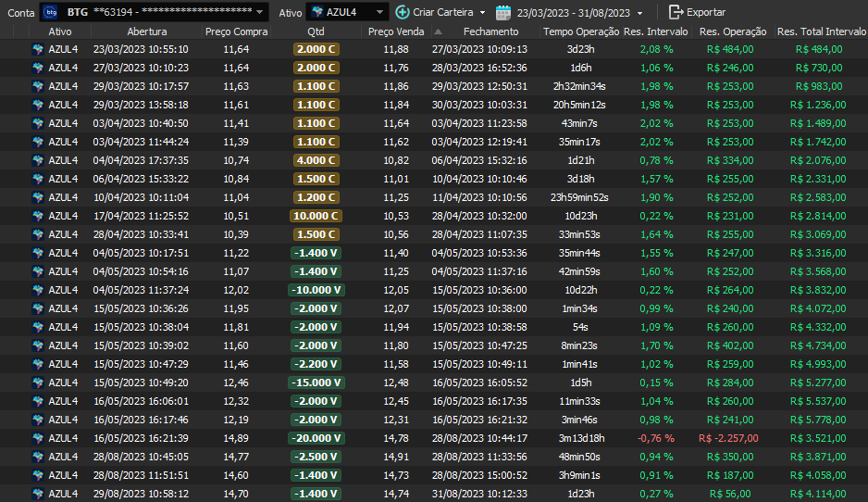This screenshot has height=502, width=868.
Task: Click the -20.000 V quantity badge
Action: pos(316,438)
